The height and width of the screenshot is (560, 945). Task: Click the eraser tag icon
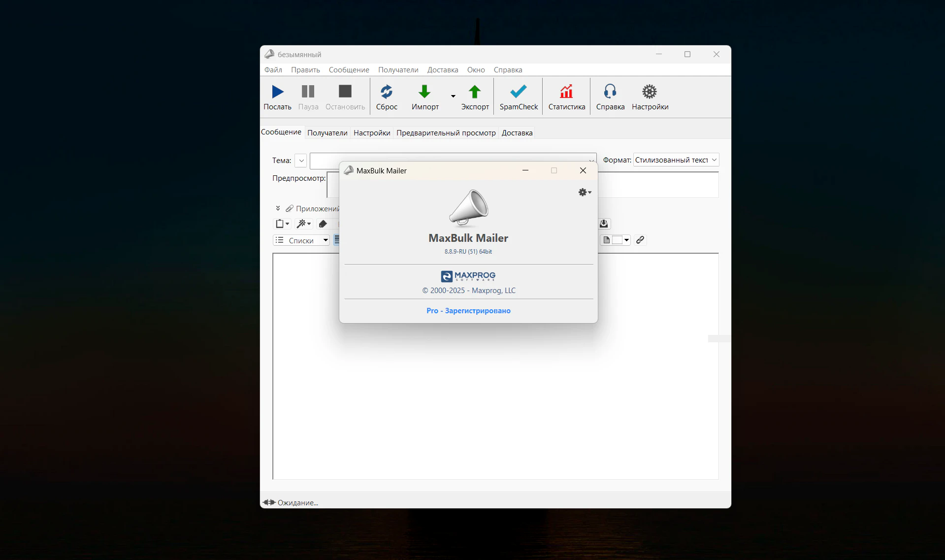[323, 224]
